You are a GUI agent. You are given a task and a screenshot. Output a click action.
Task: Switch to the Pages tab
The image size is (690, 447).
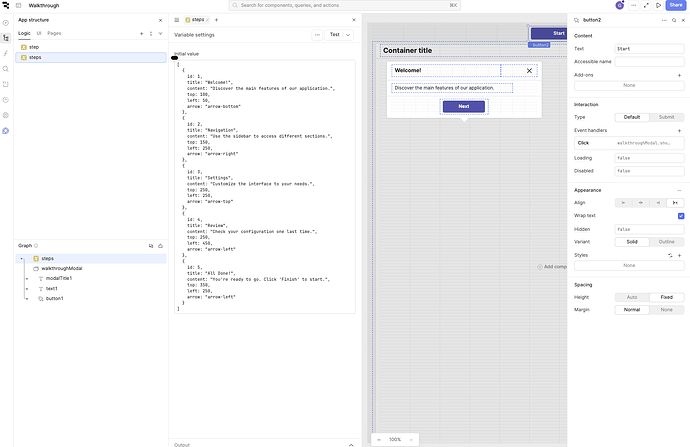click(x=54, y=33)
